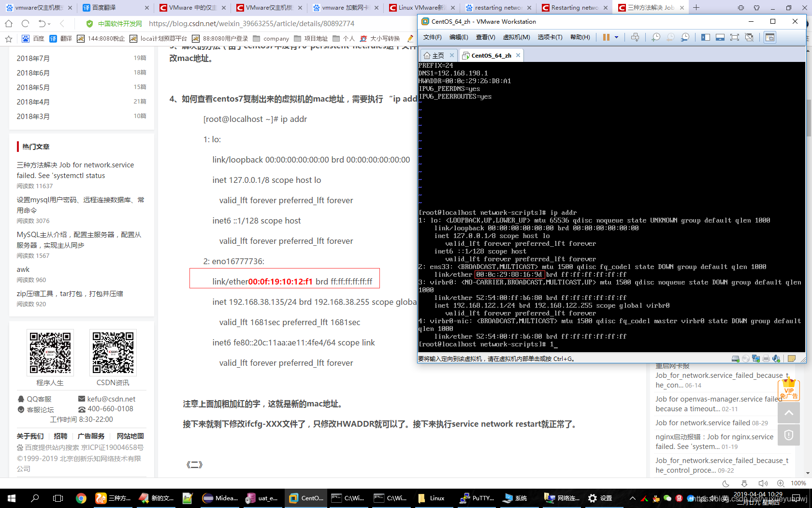Click the back-to-top arrow button
Screen dimensions: 812x508
point(789,413)
